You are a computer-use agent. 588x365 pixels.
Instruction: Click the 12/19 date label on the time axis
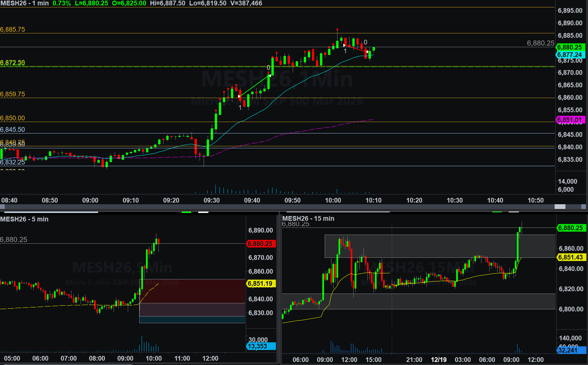pos(438,360)
